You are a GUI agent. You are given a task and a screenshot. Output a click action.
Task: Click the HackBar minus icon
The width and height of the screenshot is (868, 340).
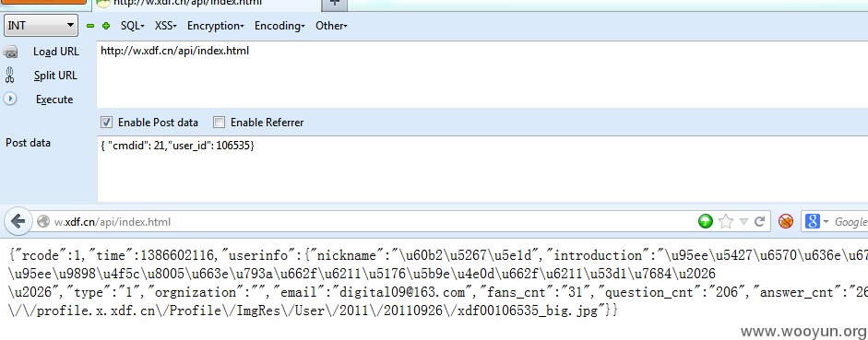tap(90, 26)
